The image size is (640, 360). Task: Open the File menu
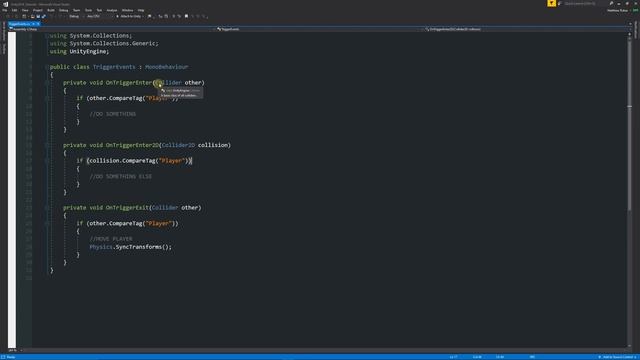[x=4, y=10]
